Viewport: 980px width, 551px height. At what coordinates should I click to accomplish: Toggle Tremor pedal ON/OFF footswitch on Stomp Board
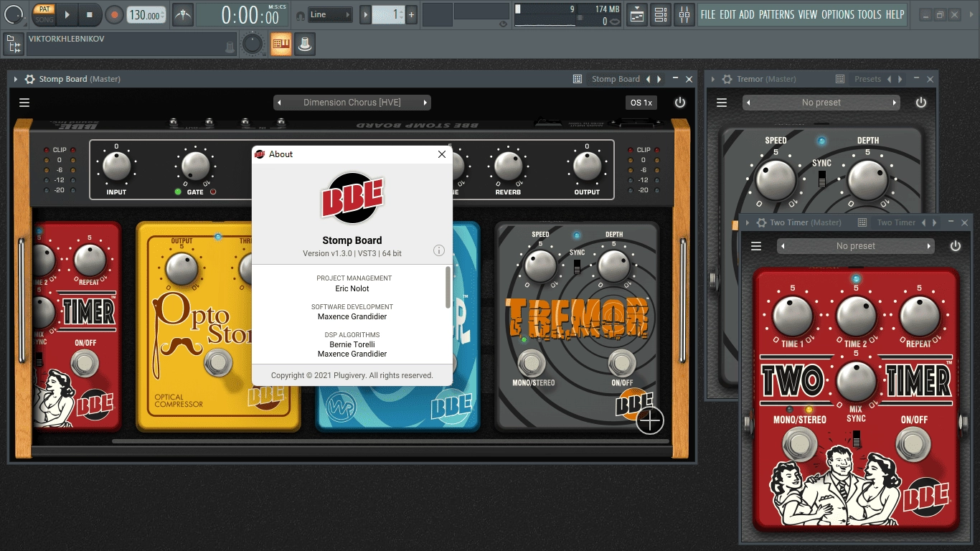621,363
